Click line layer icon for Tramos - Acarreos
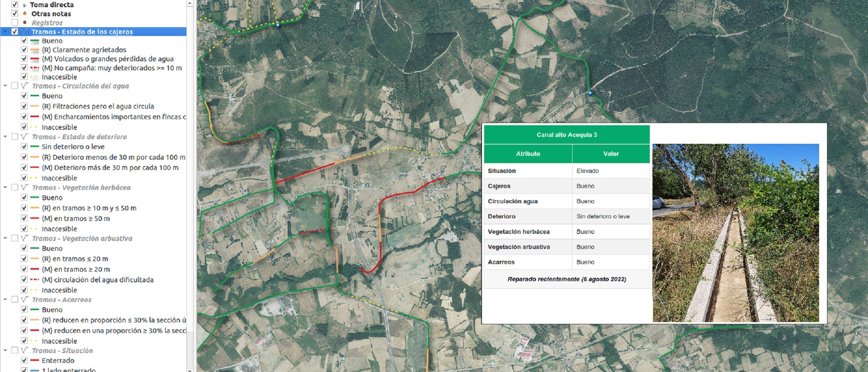The width and height of the screenshot is (868, 372). (25, 299)
